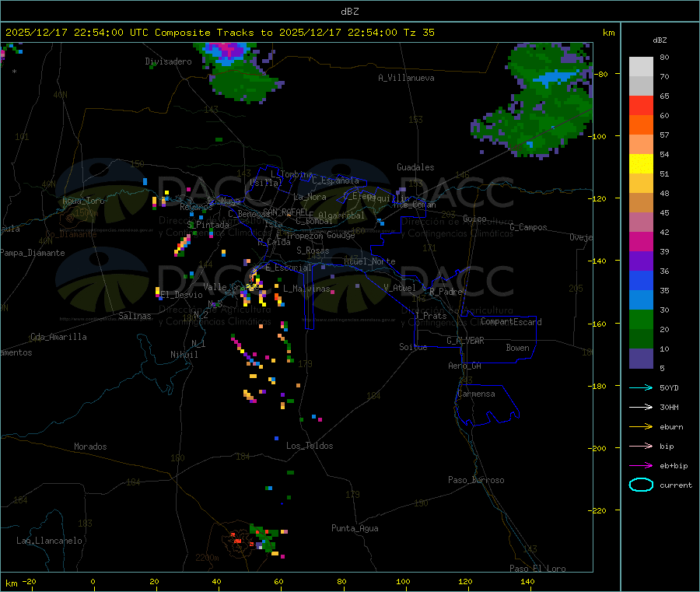The height and width of the screenshot is (592, 700).
Task: Click the Bowen map label
Action: pos(517,348)
